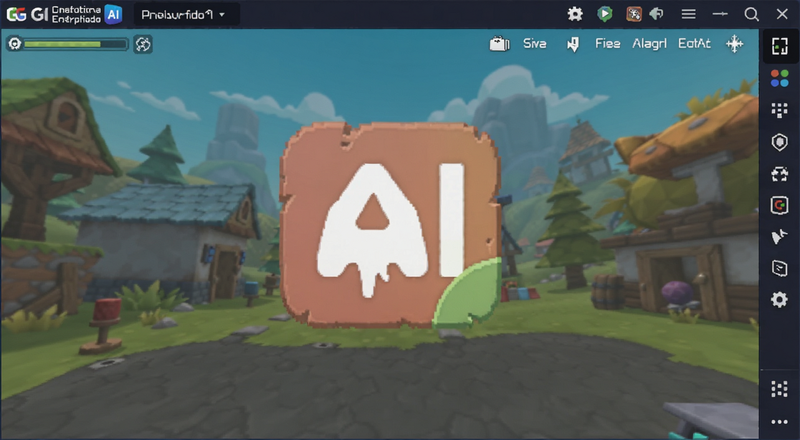Screen dimensions: 800x440
Task: Toggle fullscreen icon in right sidebar
Action: [x=780, y=46]
